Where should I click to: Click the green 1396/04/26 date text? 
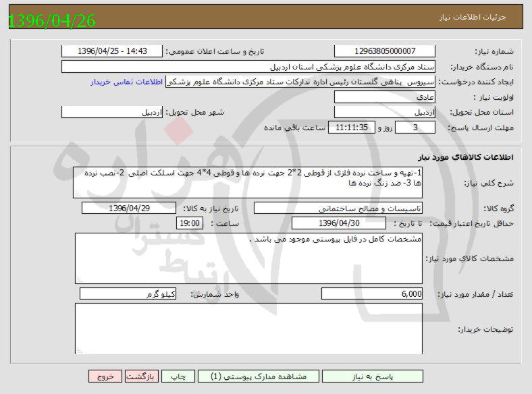(x=51, y=21)
